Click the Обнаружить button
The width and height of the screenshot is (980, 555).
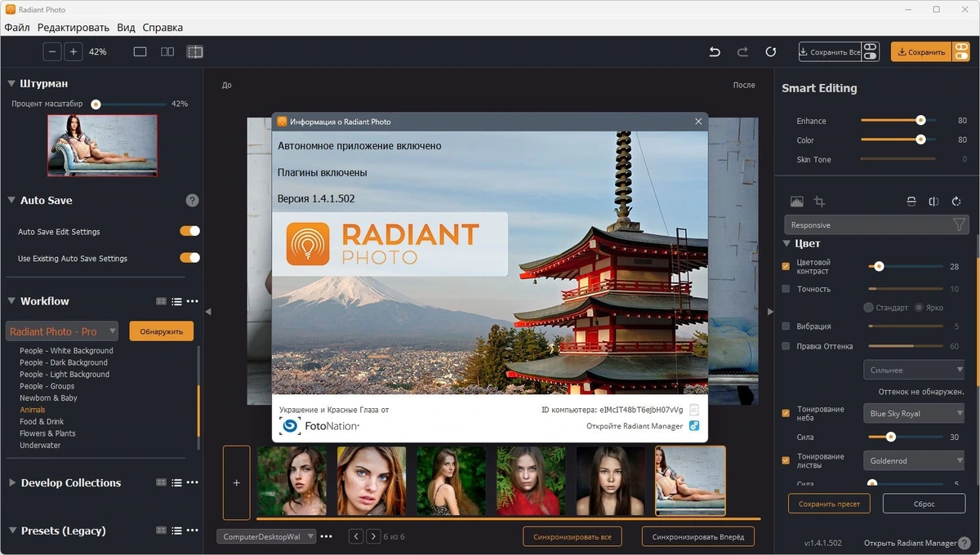(x=162, y=331)
